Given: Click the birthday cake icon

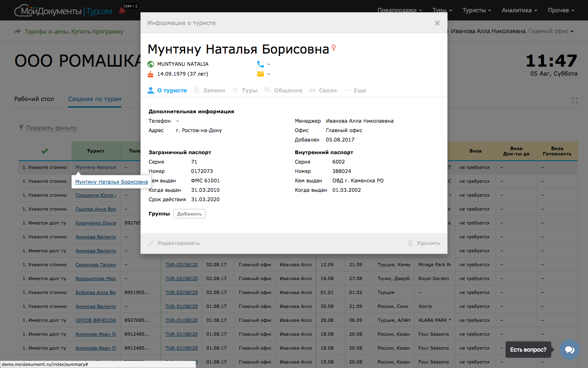Looking at the screenshot, I should pos(151,74).
